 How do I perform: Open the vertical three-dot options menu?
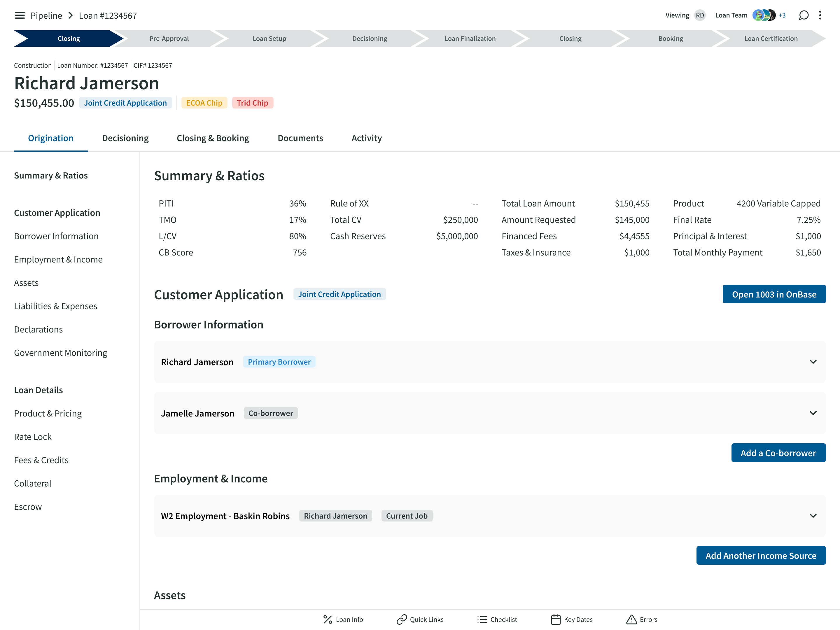point(820,15)
